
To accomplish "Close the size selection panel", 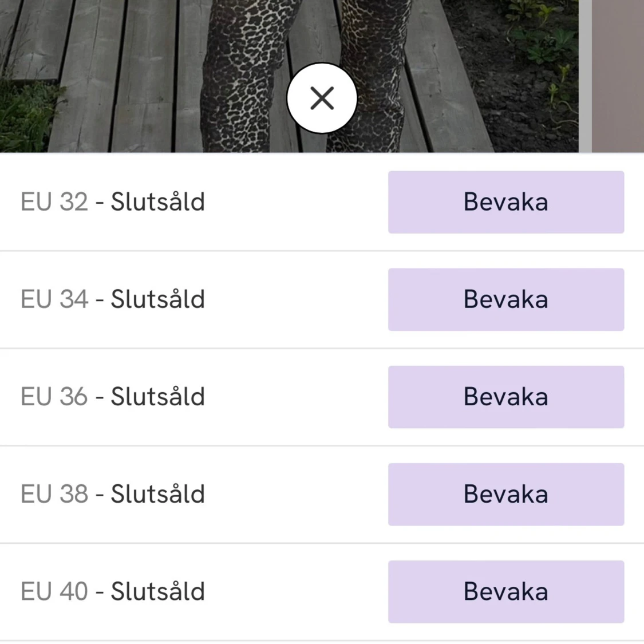I will [322, 98].
